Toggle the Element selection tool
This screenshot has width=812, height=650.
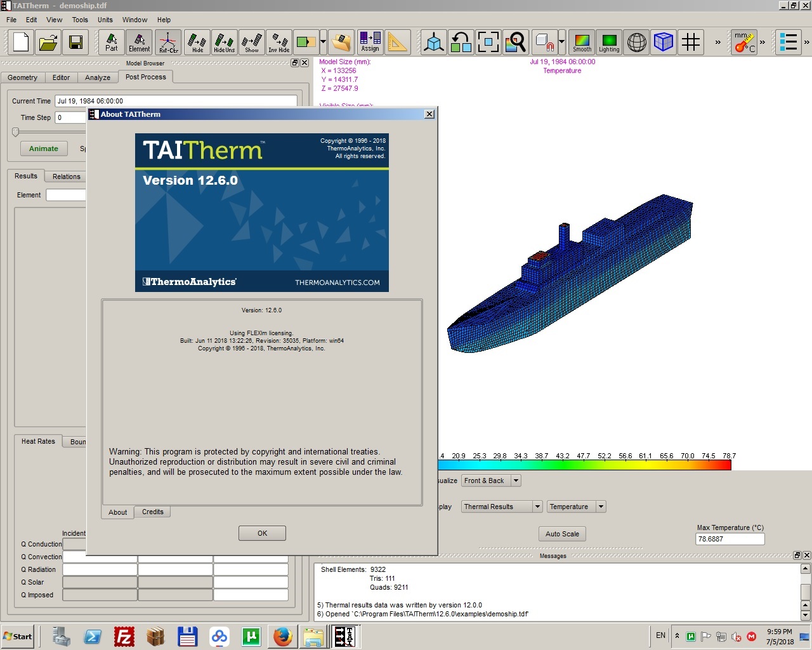click(139, 43)
